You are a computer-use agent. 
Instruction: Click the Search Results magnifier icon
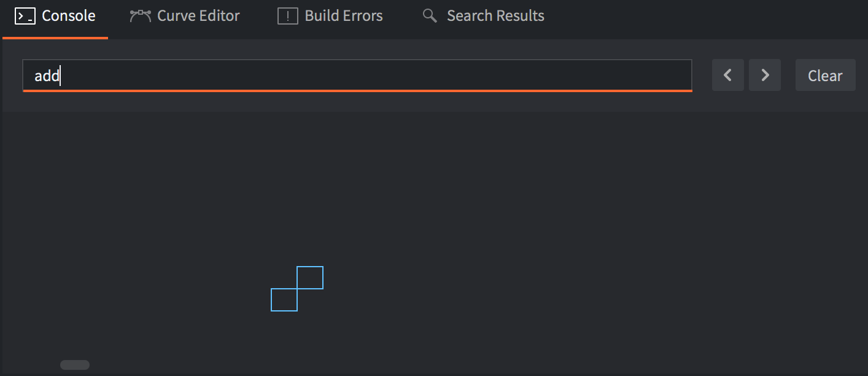[x=430, y=16]
